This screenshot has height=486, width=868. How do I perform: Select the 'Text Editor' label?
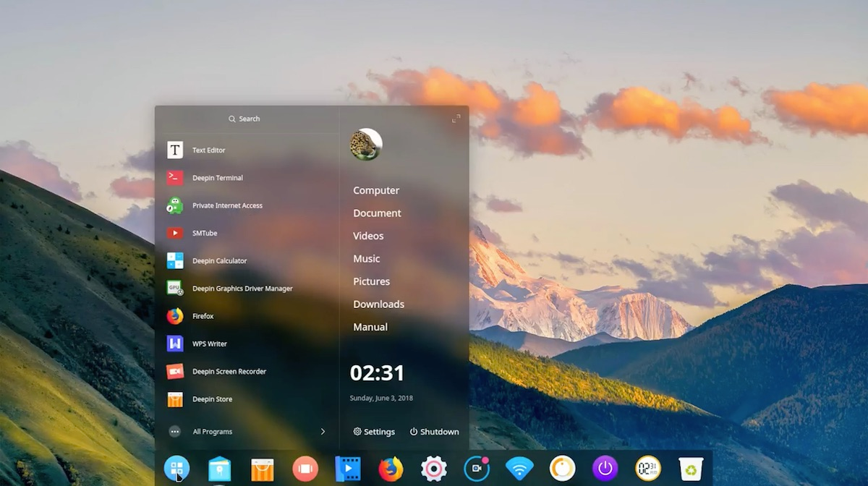[209, 150]
